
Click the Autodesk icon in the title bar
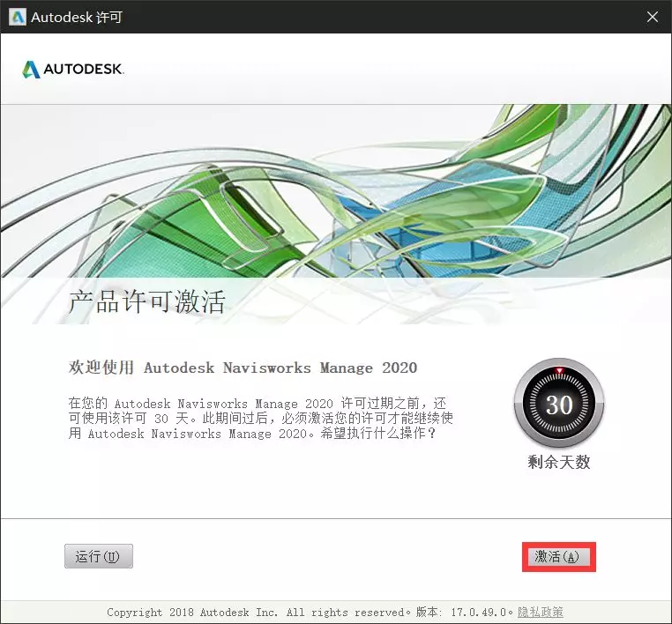(17, 17)
